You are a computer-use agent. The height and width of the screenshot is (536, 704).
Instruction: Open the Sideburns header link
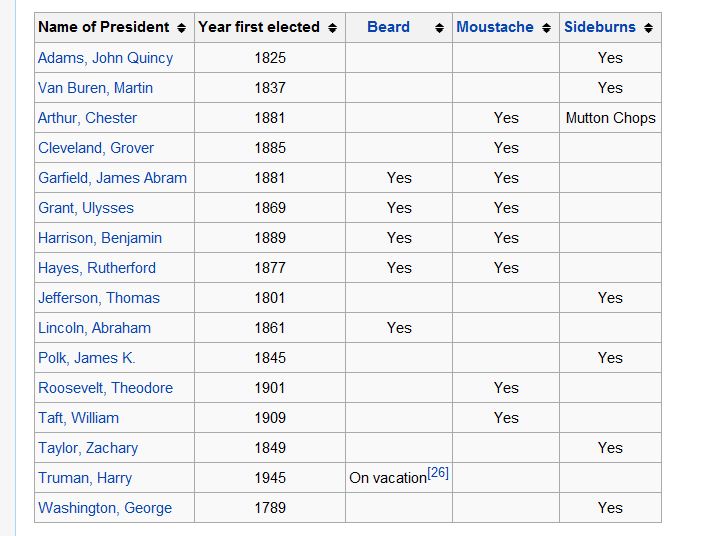click(600, 27)
